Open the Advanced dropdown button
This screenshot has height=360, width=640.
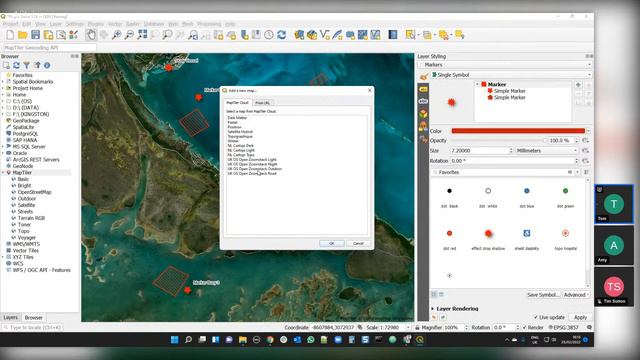(x=576, y=295)
